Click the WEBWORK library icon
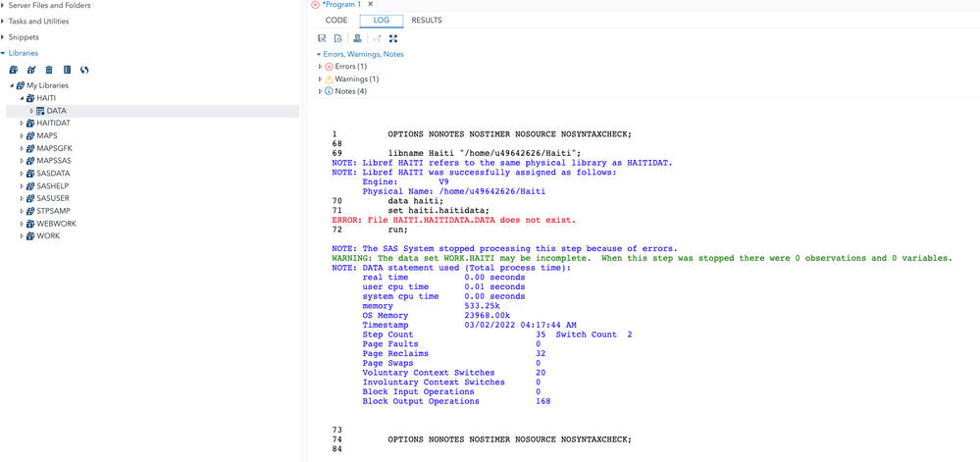This screenshot has width=980, height=462. click(x=30, y=224)
